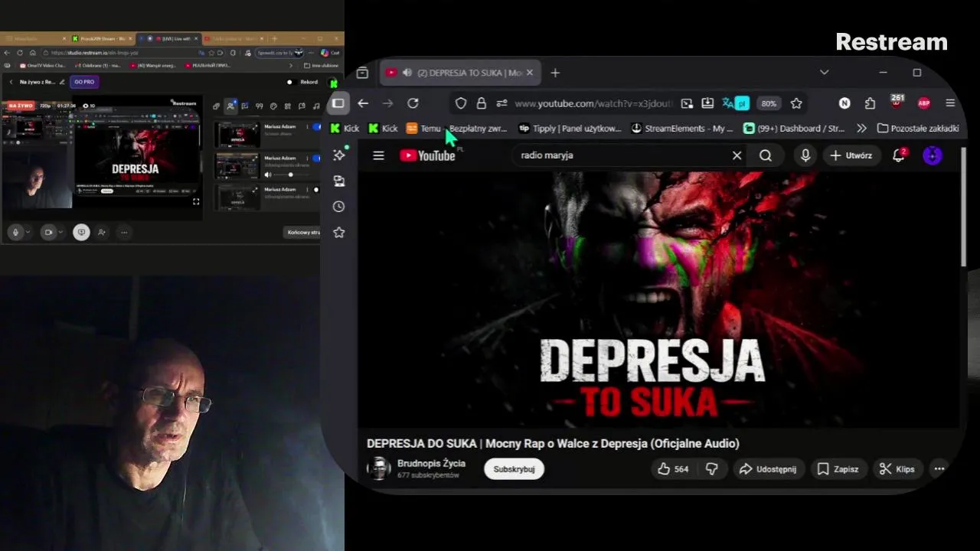Open the Brudnopis Życia channel avatar
The height and width of the screenshot is (551, 980).
[379, 469]
